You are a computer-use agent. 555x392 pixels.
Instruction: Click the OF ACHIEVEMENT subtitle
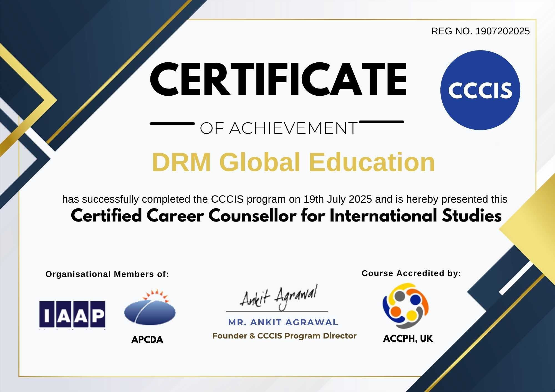pos(278,128)
